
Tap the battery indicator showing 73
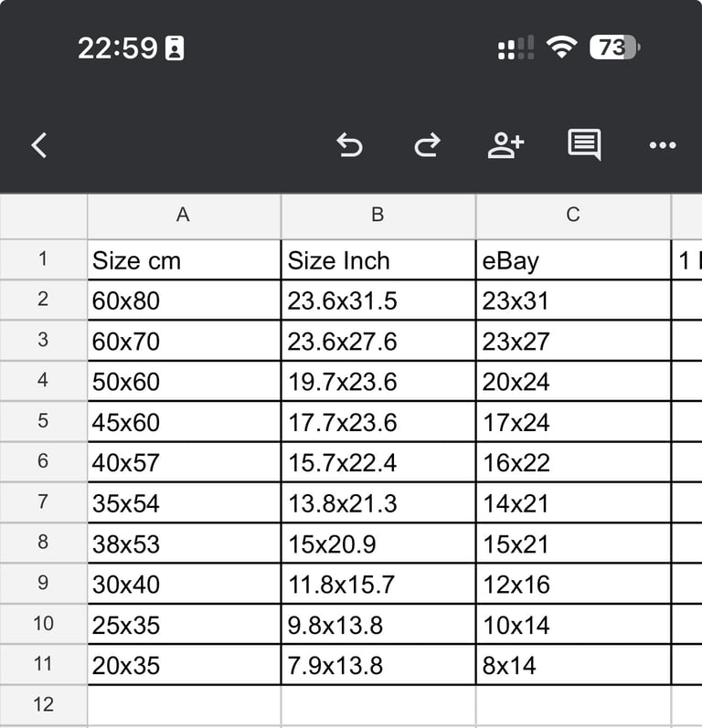(614, 47)
